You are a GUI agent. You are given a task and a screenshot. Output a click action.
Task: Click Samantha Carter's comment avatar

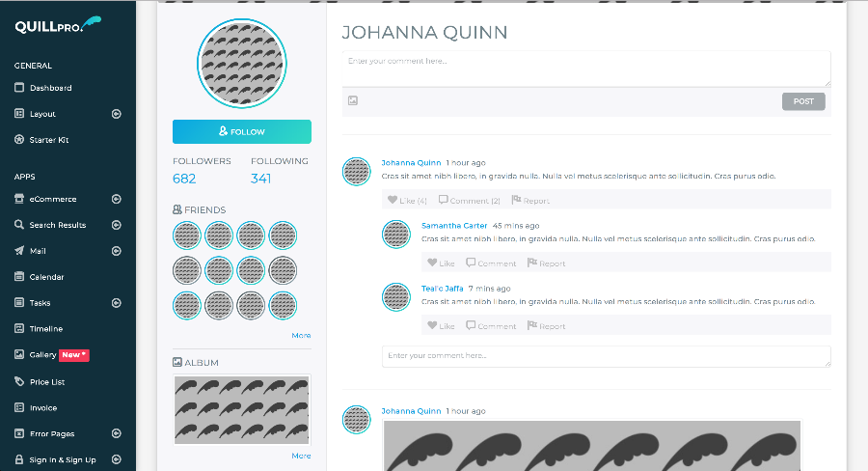pos(396,234)
